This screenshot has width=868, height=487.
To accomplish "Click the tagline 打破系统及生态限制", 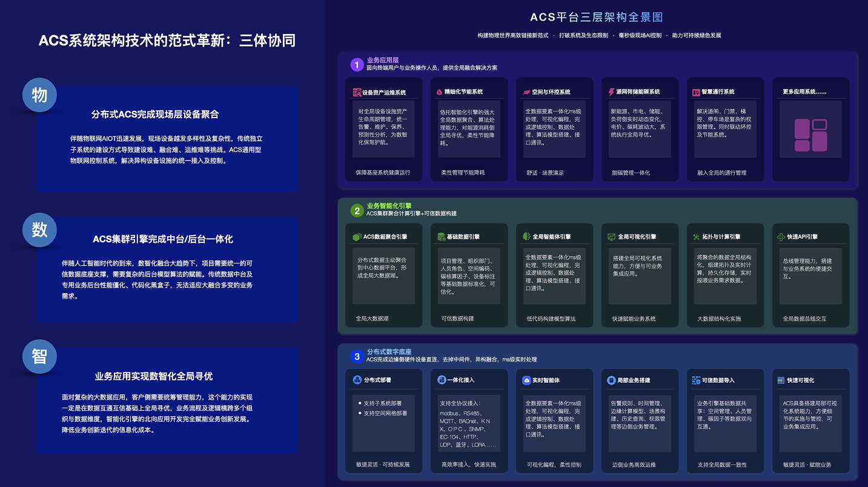I will coord(583,36).
